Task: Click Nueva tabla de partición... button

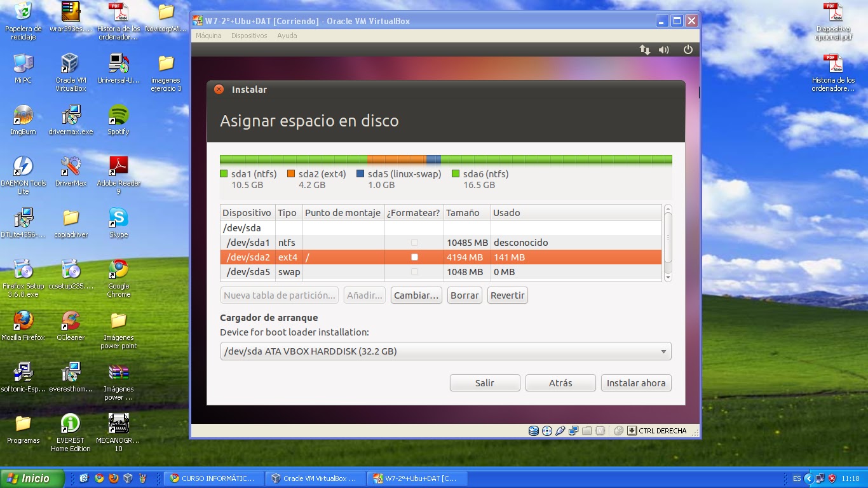Action: [280, 295]
